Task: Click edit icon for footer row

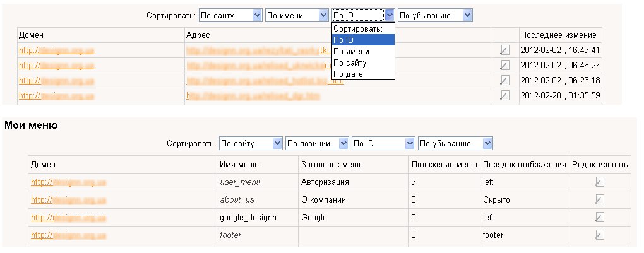Action: tap(599, 235)
